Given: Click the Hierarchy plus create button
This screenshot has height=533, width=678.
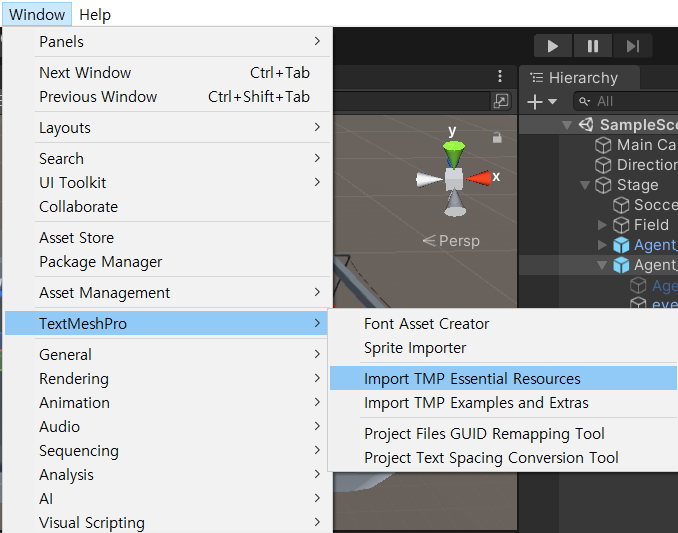Looking at the screenshot, I should point(534,102).
